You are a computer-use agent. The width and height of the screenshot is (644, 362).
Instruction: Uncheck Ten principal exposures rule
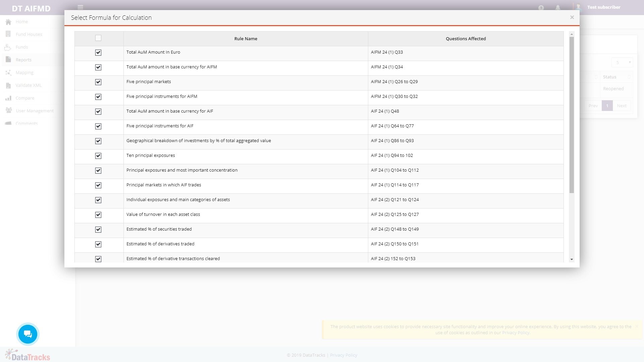[x=98, y=156]
